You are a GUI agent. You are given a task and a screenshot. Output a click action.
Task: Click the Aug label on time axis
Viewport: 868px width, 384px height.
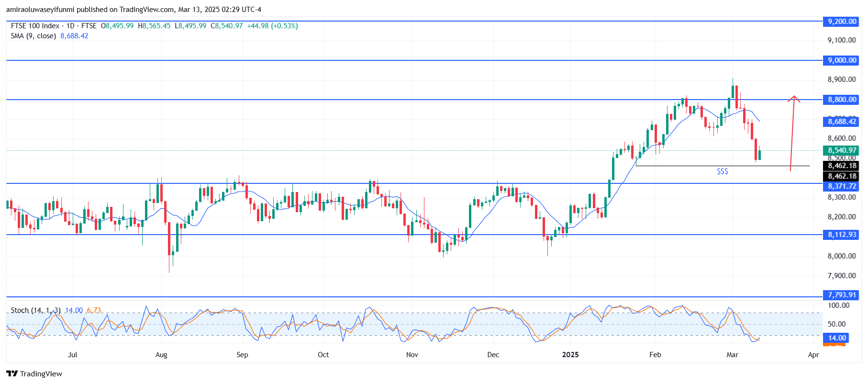pyautogui.click(x=162, y=355)
